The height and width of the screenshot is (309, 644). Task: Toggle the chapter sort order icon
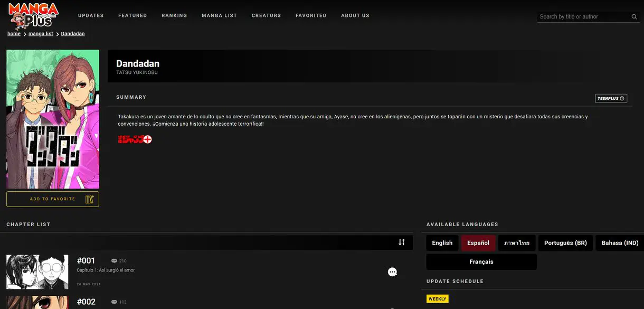click(x=402, y=242)
